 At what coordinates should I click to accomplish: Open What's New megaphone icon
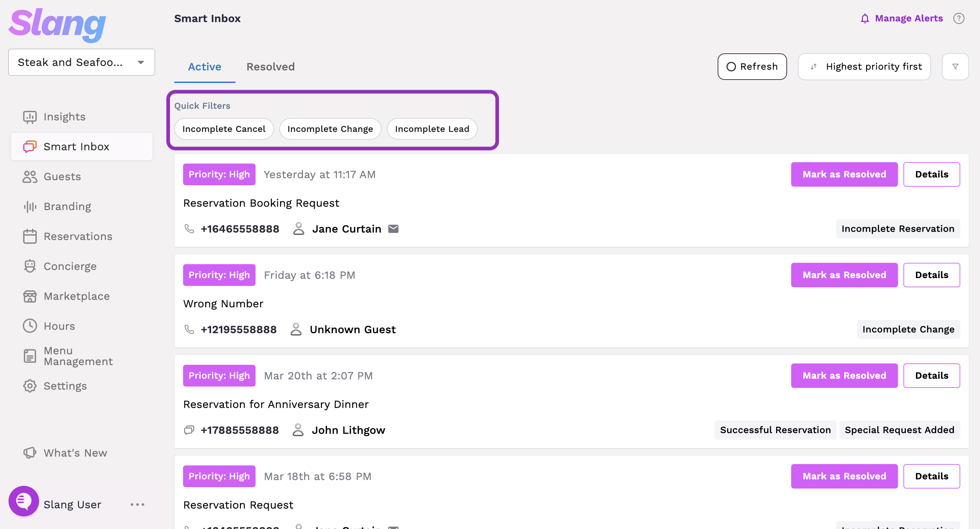[30, 453]
